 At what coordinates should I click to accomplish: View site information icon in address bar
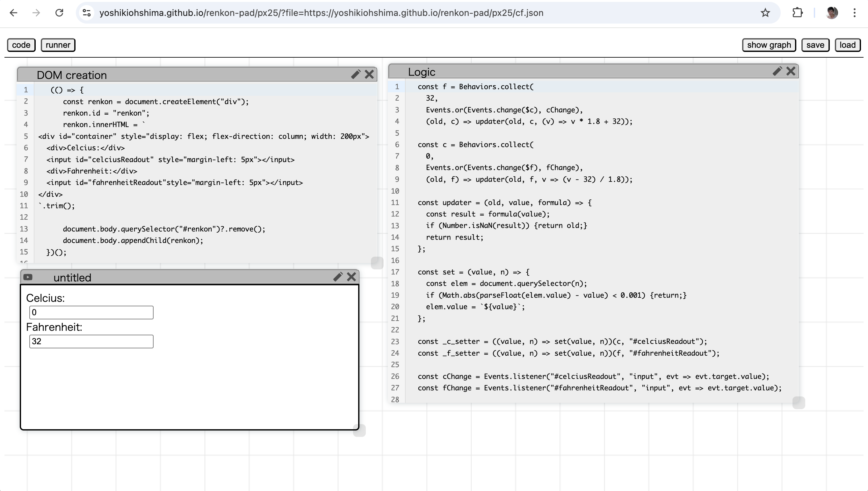[x=87, y=13]
